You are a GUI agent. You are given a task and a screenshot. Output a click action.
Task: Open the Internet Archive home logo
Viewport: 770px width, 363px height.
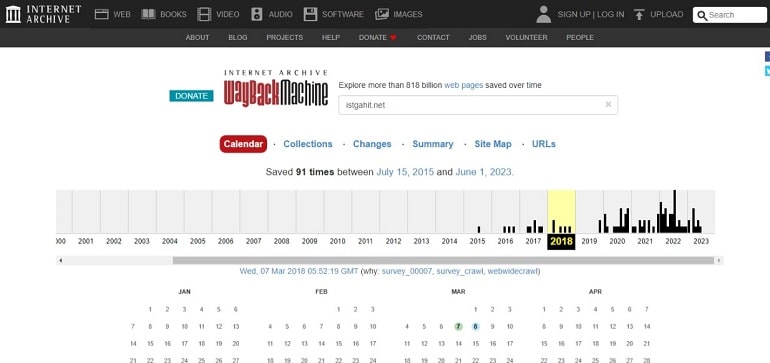[x=43, y=14]
